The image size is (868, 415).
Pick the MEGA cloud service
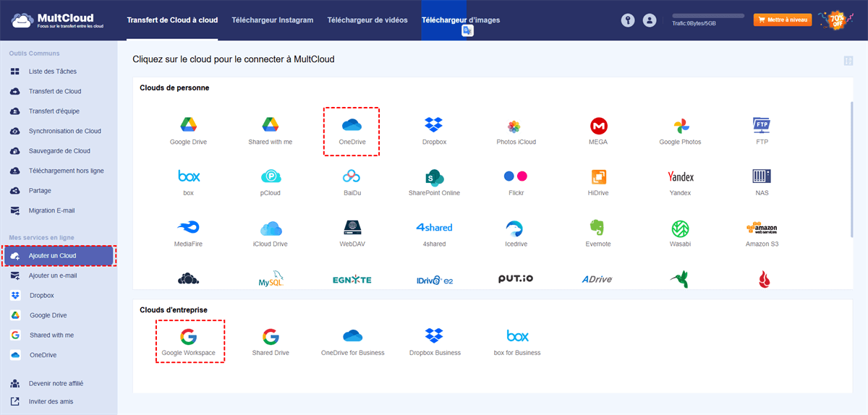[598, 131]
